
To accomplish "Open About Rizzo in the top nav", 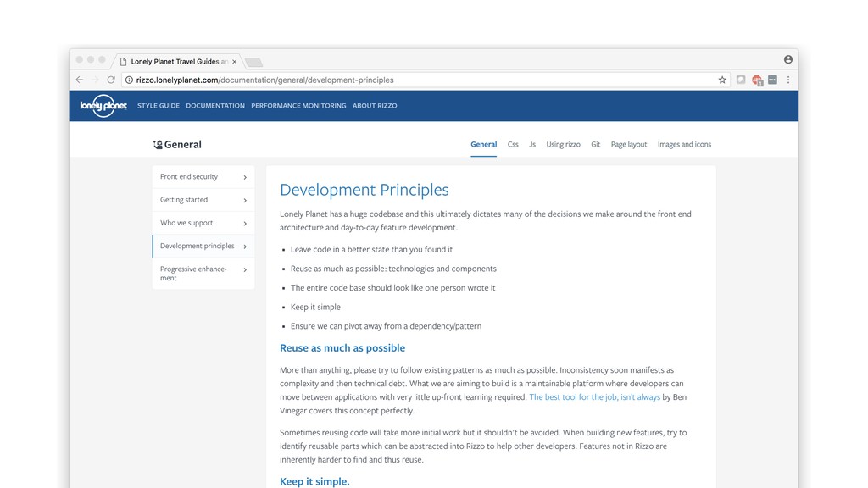I will [x=375, y=106].
